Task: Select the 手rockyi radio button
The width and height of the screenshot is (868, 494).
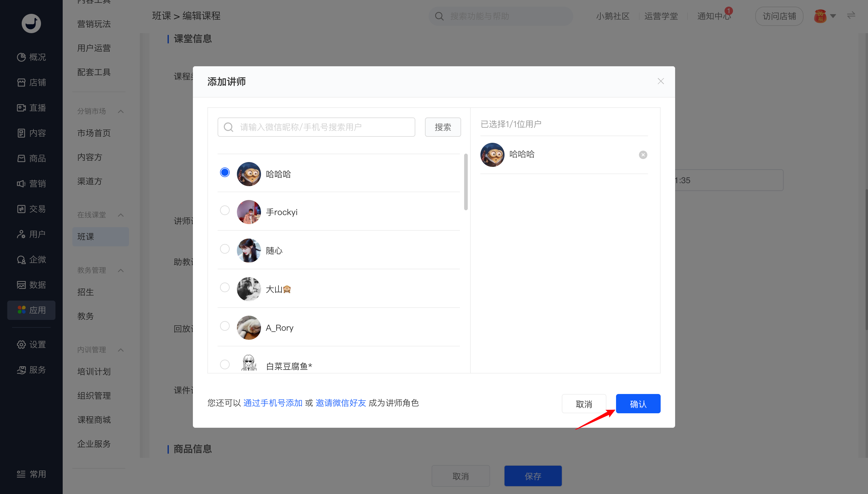Action: click(x=225, y=210)
